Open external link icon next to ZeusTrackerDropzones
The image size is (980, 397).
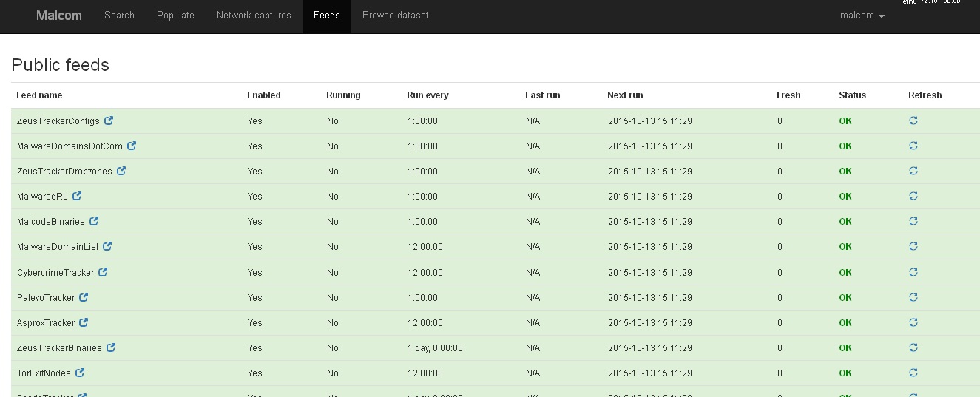pyautogui.click(x=121, y=171)
